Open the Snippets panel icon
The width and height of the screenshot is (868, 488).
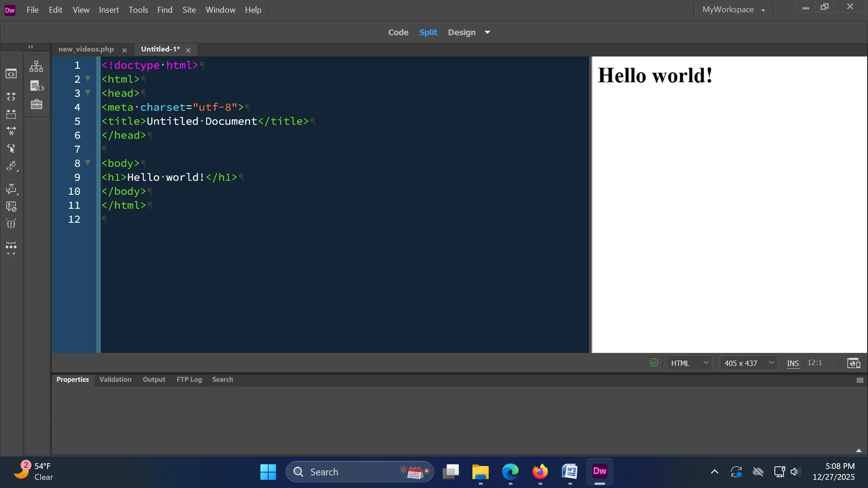(37, 86)
